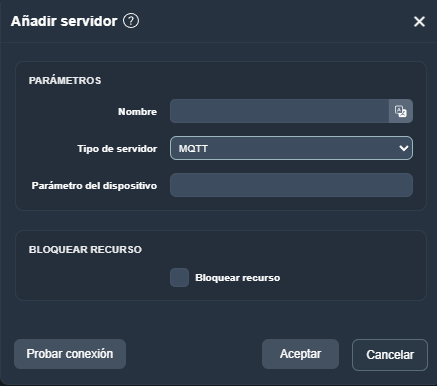Open the help icon beside Añadir servidor

click(x=131, y=21)
